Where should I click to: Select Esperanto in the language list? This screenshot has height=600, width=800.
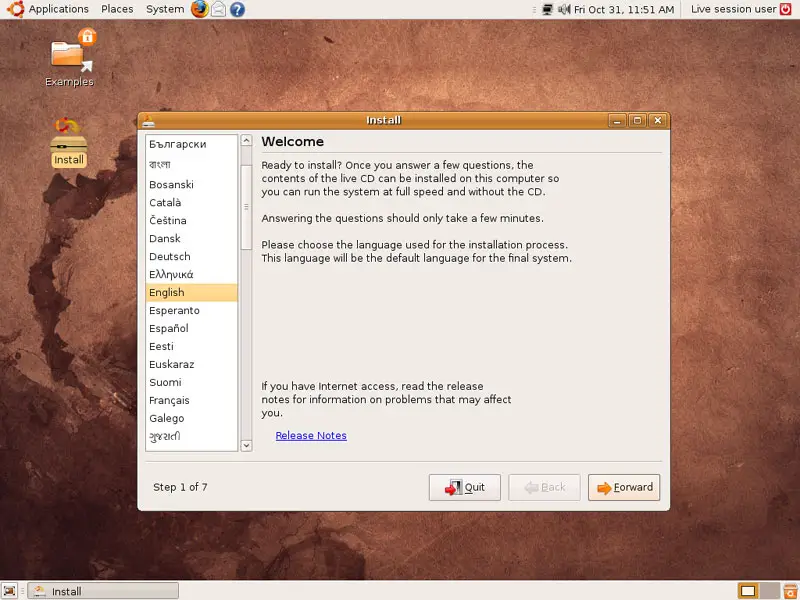click(x=192, y=311)
